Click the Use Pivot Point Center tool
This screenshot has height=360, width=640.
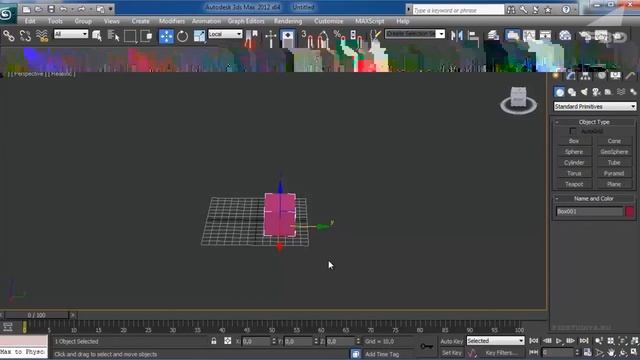[251, 37]
